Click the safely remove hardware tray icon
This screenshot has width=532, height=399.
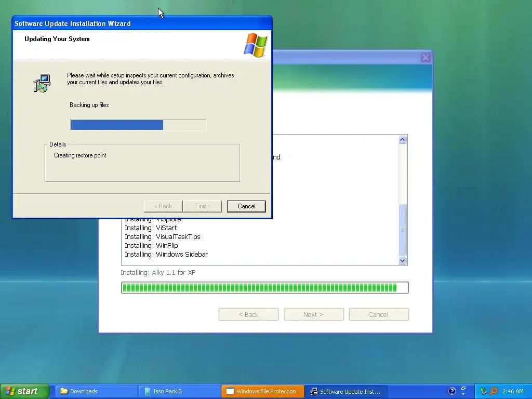pos(484,391)
